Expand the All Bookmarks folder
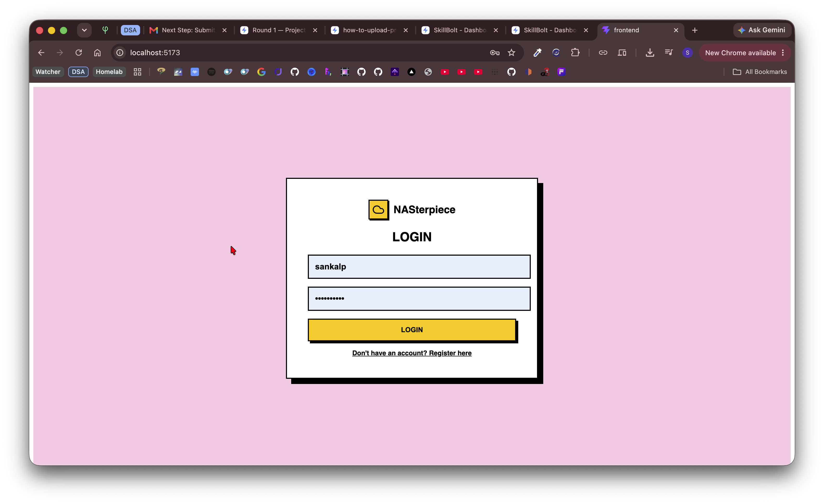Screen dimensions: 824x504 [x=760, y=72]
